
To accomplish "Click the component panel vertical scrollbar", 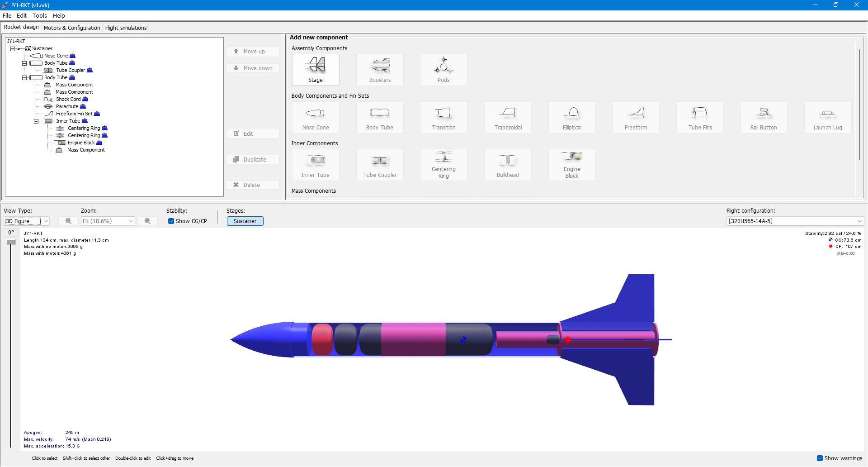I will 859,104.
